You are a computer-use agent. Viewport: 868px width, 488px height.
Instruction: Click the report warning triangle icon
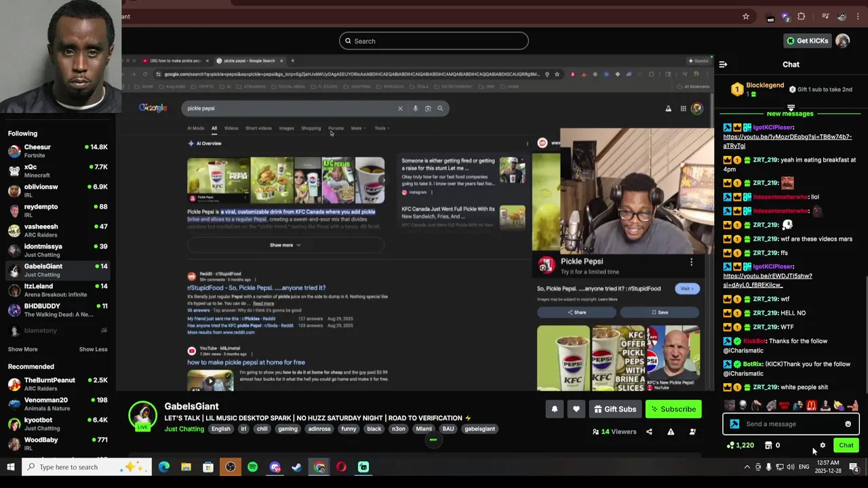click(x=671, y=432)
